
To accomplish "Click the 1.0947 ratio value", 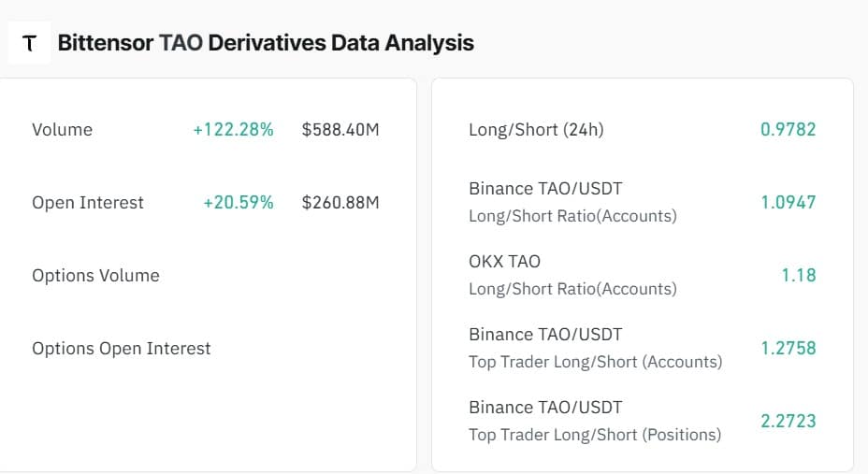I will point(788,203).
